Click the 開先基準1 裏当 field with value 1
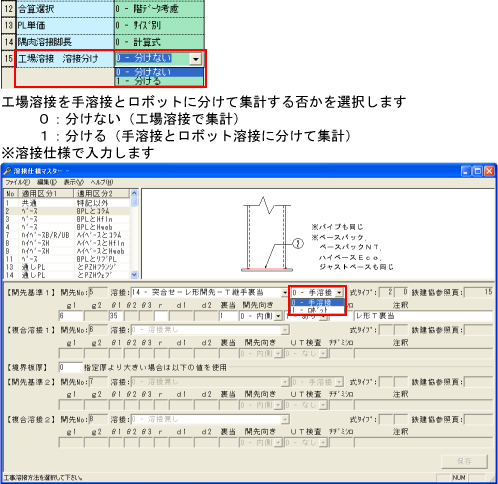Viewport: 498px width, 484px height. click(228, 316)
